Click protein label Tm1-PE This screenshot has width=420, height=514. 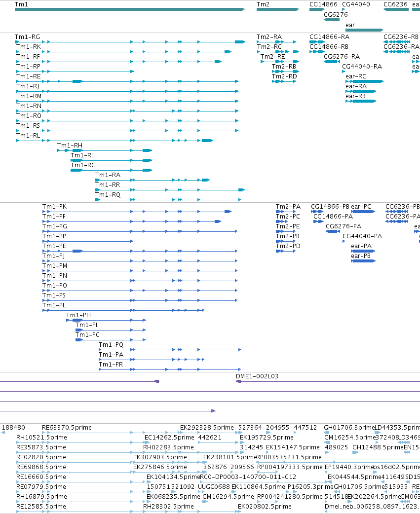pos(54,246)
